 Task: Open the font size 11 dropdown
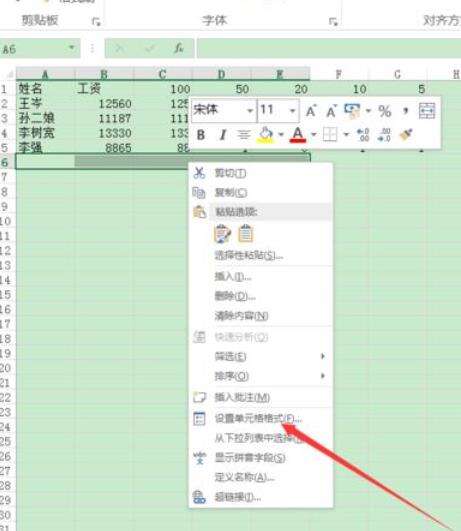[292, 111]
